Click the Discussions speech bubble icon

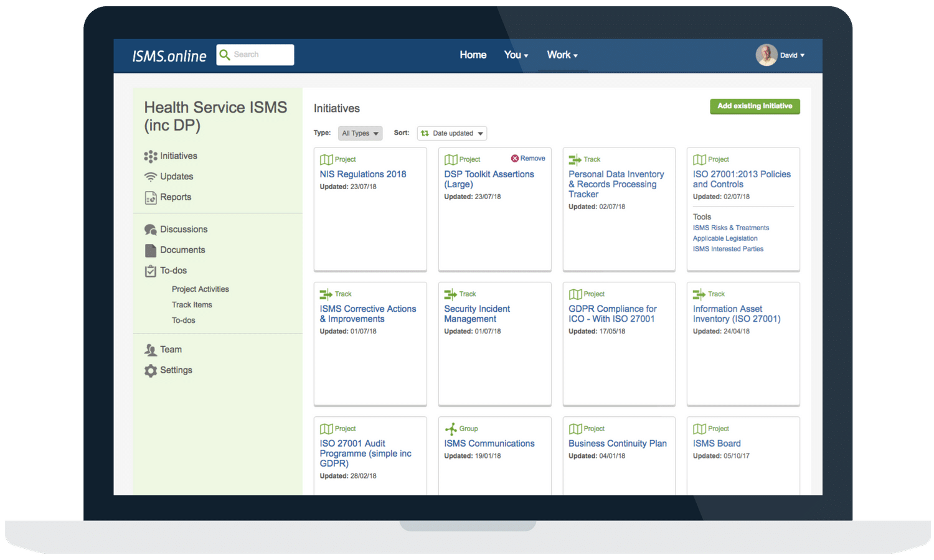tap(150, 230)
